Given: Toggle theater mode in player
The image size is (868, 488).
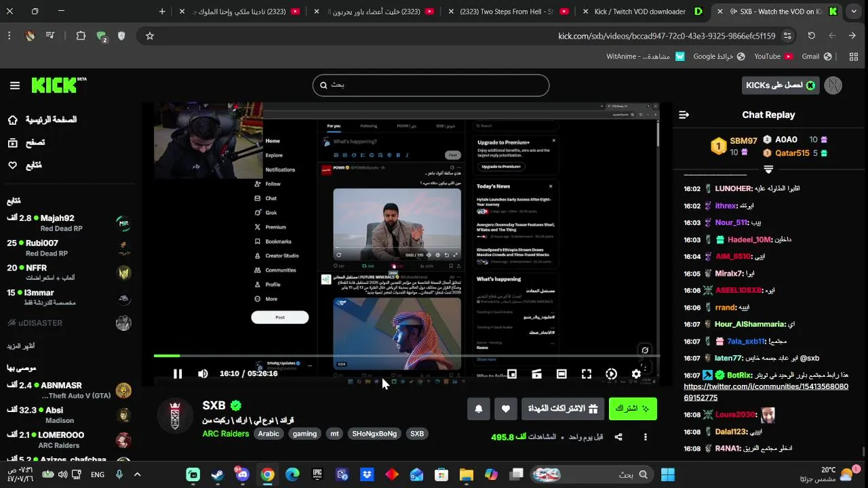Looking at the screenshot, I should coord(561,373).
